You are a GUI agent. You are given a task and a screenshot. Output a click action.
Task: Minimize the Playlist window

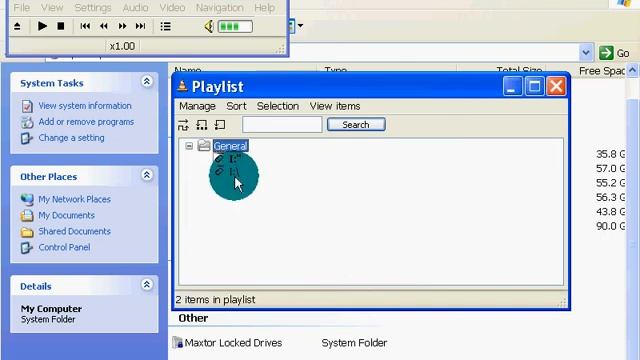click(x=512, y=86)
